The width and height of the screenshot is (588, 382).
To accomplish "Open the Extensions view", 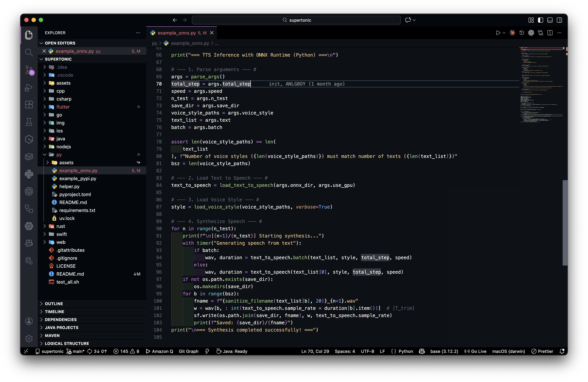I will (x=29, y=104).
